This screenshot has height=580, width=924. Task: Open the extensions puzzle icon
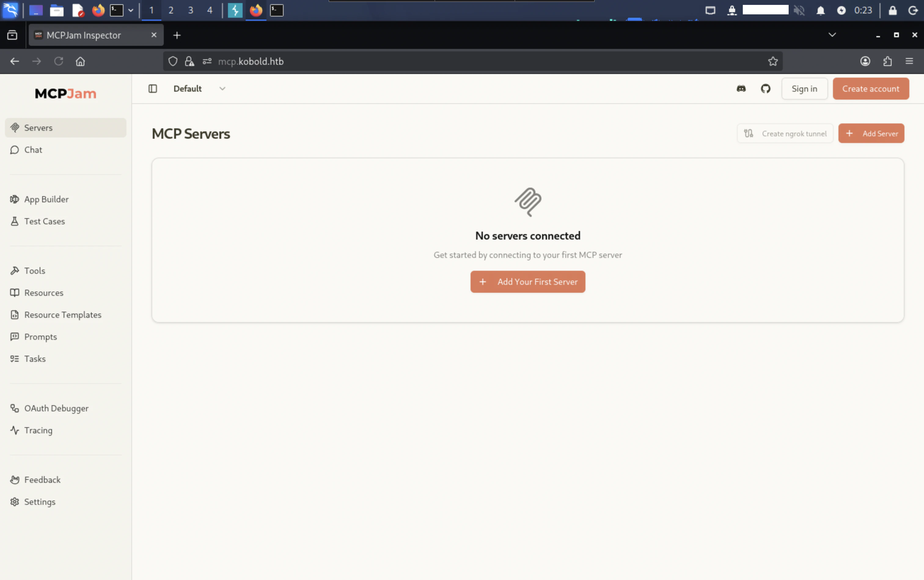pyautogui.click(x=887, y=61)
